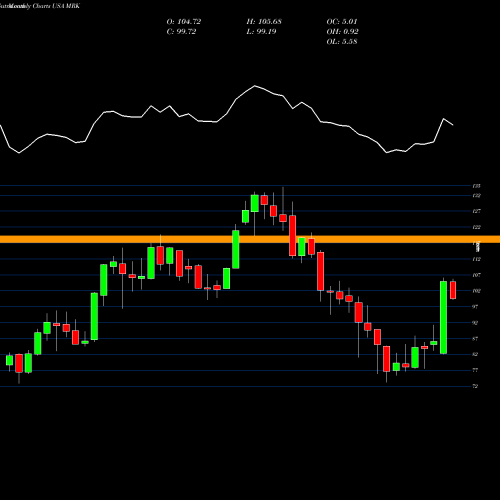The height and width of the screenshot is (500, 500).
Task: Click the 107 price axis label
Action: pos(477,275)
